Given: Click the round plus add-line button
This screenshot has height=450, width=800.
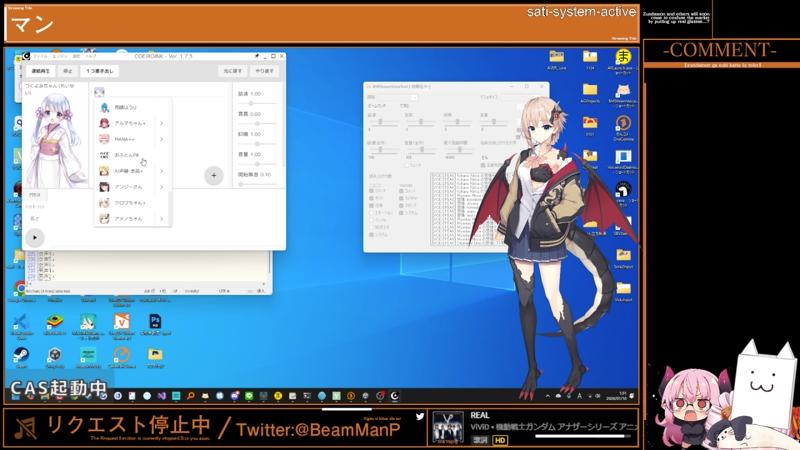Looking at the screenshot, I should [214, 176].
